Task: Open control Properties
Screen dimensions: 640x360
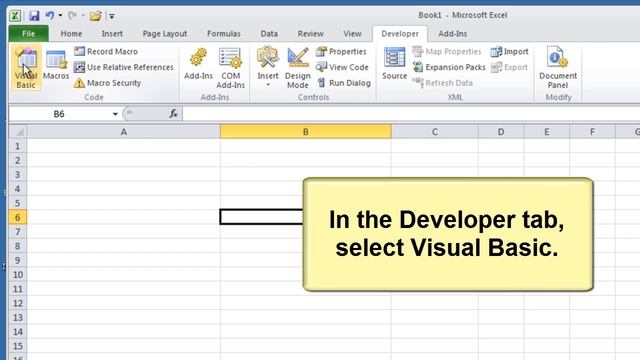Action: [341, 51]
